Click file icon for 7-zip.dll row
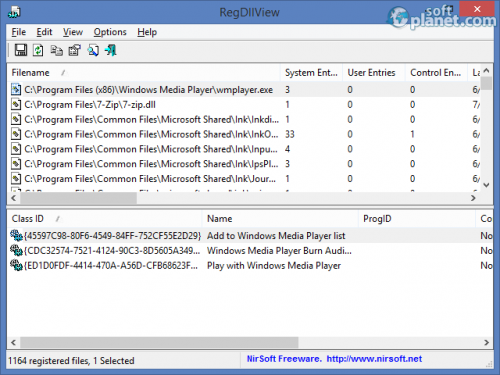Screen dimensions: 500x375 point(16,104)
